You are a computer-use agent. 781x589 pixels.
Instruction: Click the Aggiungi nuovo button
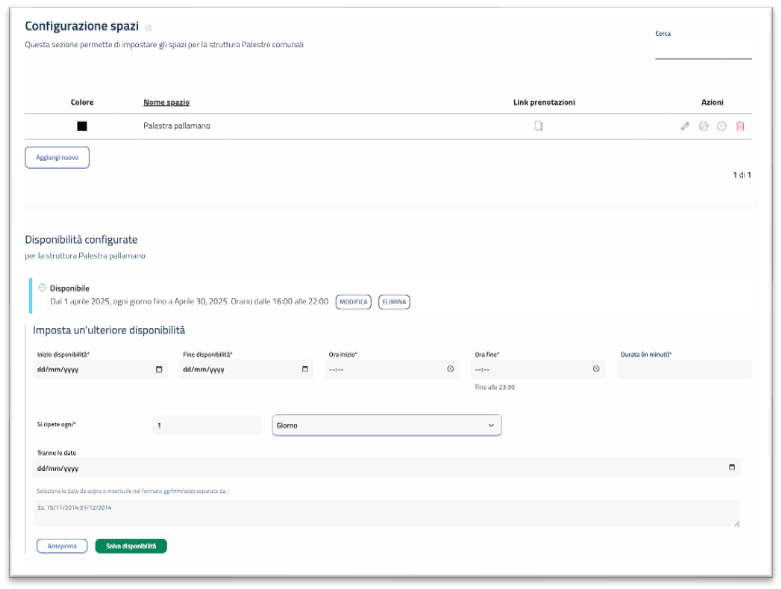[x=57, y=158]
